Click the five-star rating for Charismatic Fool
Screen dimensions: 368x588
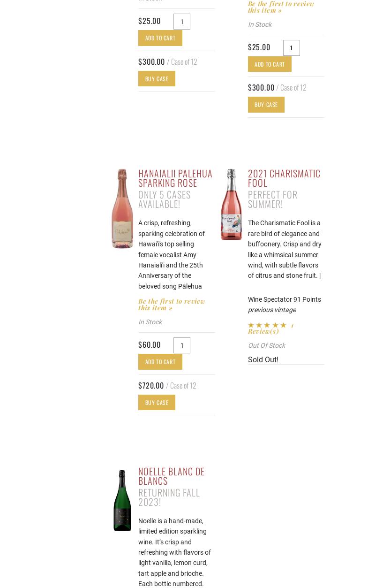pyautogui.click(x=267, y=325)
